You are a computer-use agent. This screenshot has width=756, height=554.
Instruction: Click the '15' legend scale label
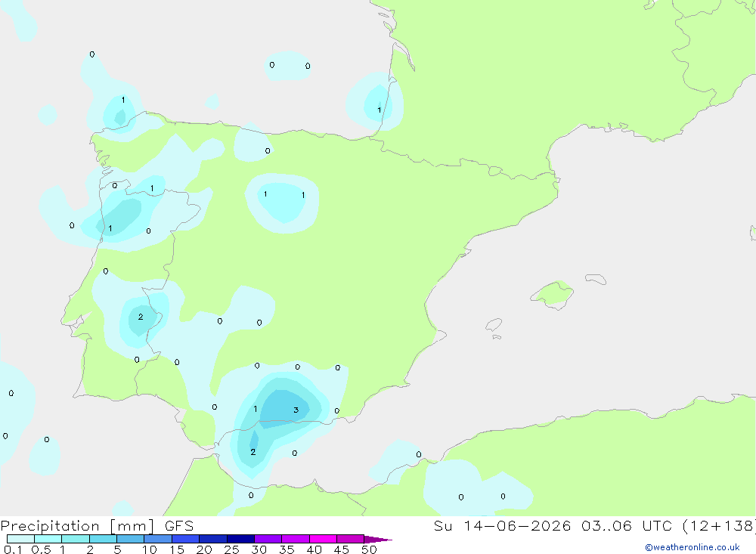pyautogui.click(x=177, y=549)
